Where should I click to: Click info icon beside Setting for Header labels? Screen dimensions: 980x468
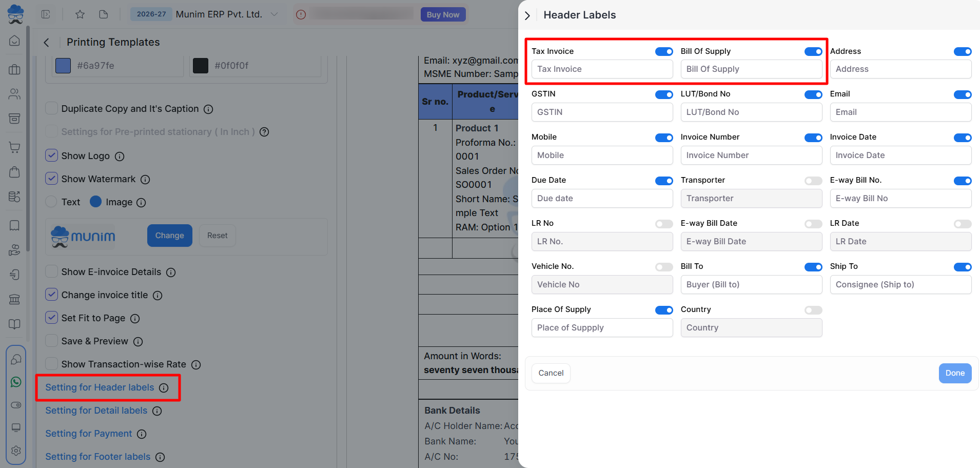[164, 388]
